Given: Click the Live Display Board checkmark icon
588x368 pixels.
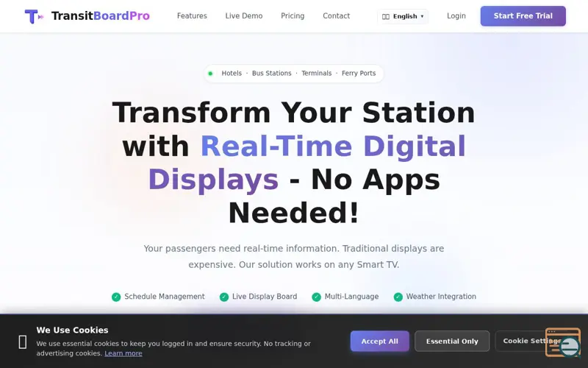Looking at the screenshot, I should pyautogui.click(x=224, y=297).
